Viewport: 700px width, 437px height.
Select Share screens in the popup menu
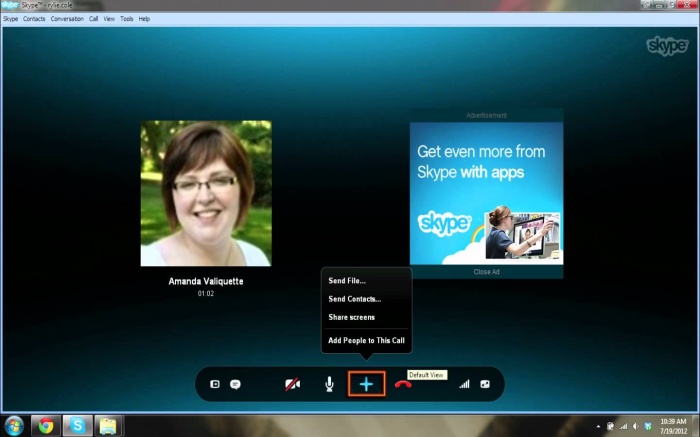pos(351,317)
